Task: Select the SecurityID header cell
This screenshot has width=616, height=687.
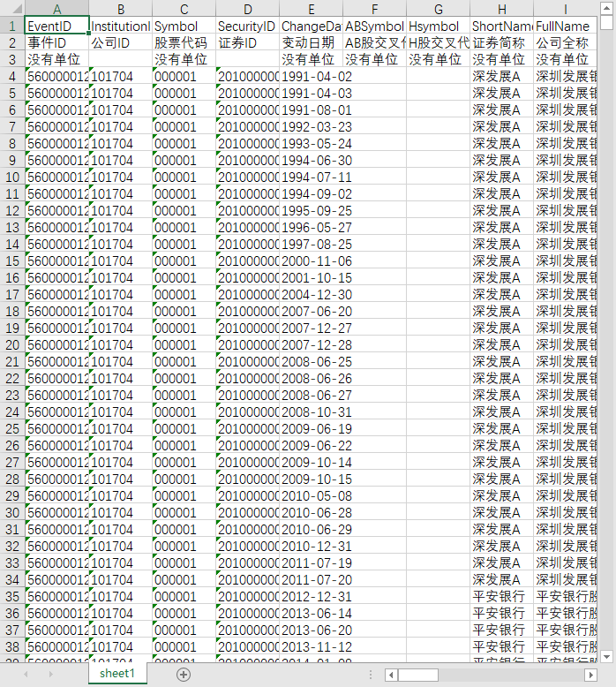Action: 247,26
